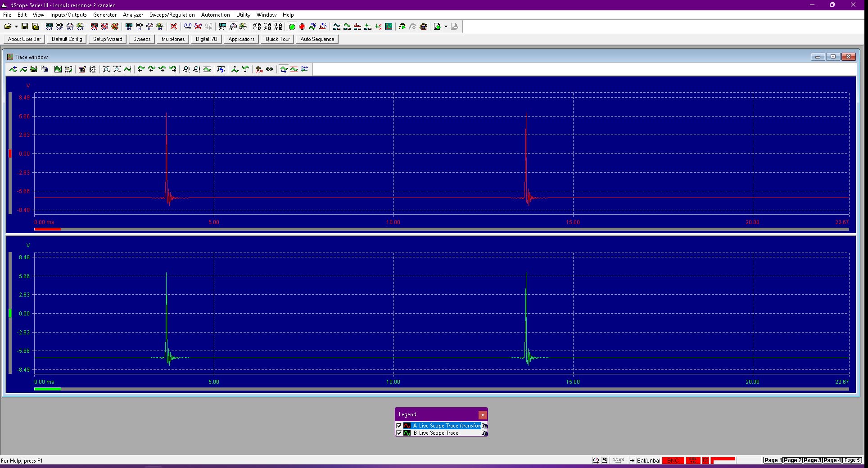Click the red Stop button in main toolbar
Screen dimensions: 868x468
(x=302, y=27)
